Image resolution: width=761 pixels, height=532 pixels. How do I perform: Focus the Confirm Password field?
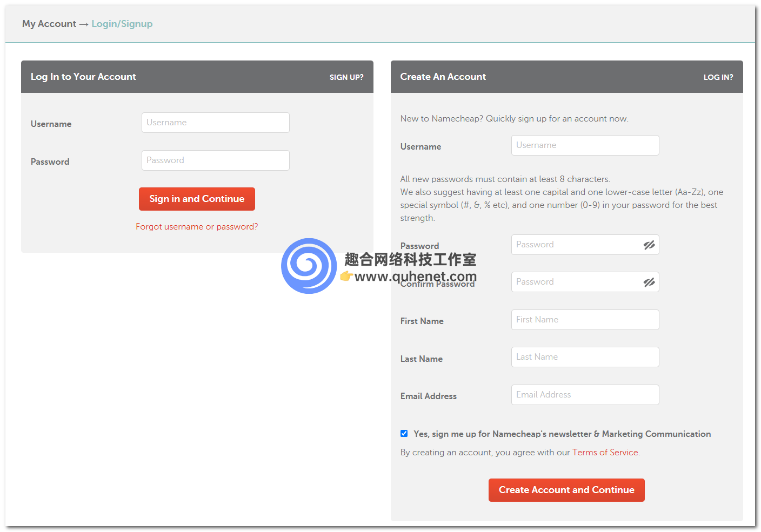(x=585, y=282)
